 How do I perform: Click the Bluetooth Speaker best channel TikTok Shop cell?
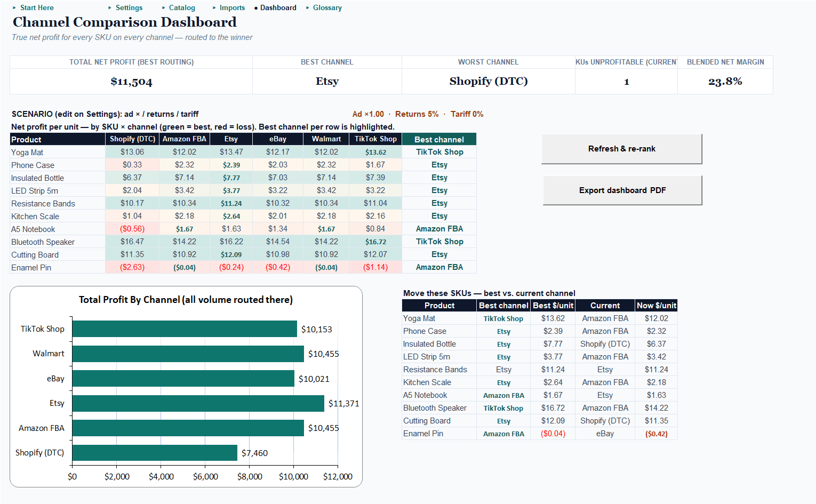point(439,242)
